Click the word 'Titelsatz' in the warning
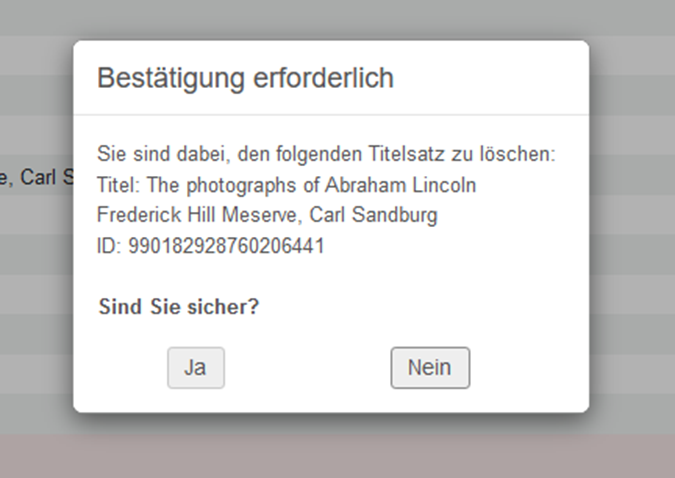The width and height of the screenshot is (675, 478). (x=420, y=156)
